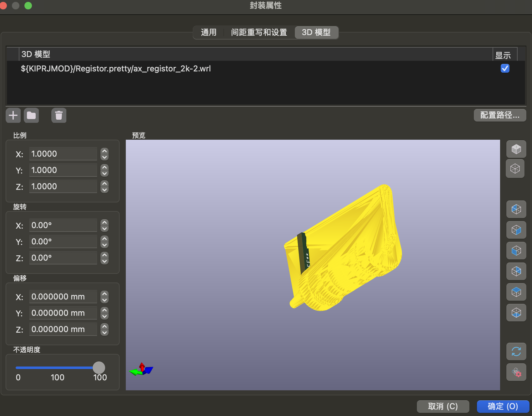The height and width of the screenshot is (416, 532).
Task: Click the 比例 X input field
Action: point(63,154)
